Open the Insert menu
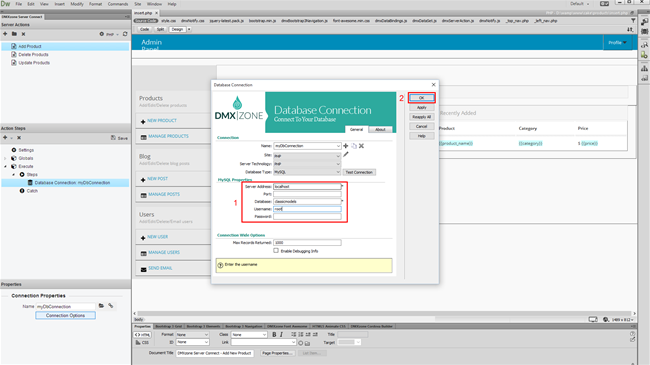This screenshot has height=365, width=650. coord(60,4)
